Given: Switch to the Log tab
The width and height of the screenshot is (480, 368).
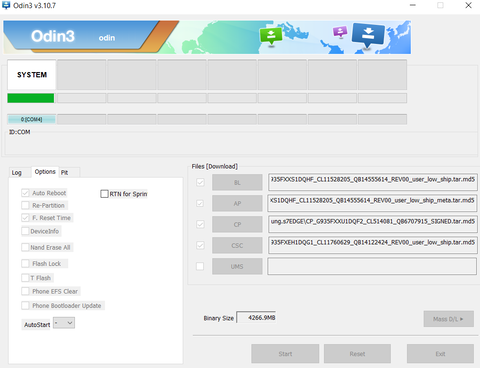Looking at the screenshot, I should click(x=17, y=172).
